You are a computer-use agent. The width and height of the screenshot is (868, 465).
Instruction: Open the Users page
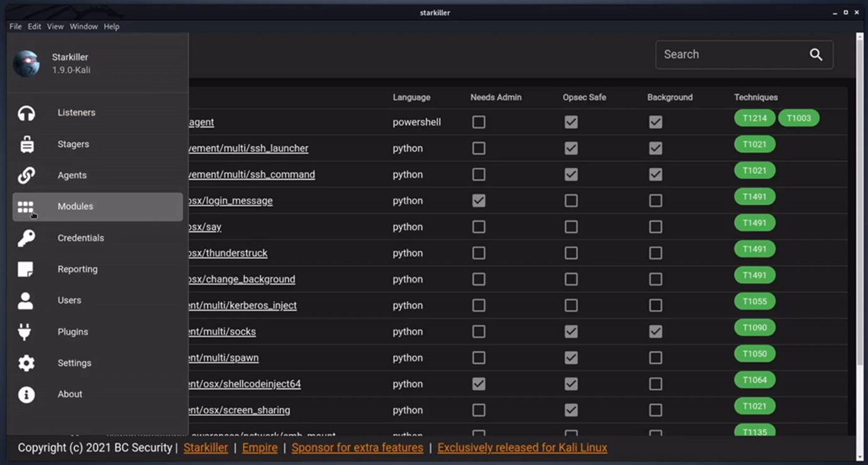point(70,300)
